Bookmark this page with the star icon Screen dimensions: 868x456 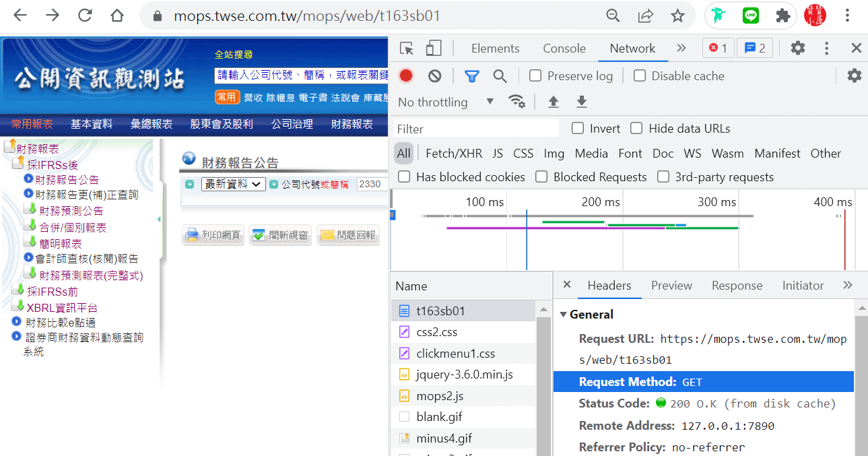(x=677, y=15)
